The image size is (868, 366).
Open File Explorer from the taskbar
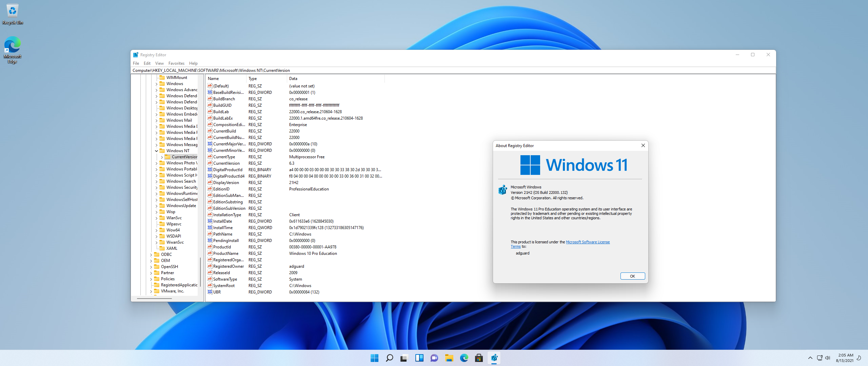[449, 358]
